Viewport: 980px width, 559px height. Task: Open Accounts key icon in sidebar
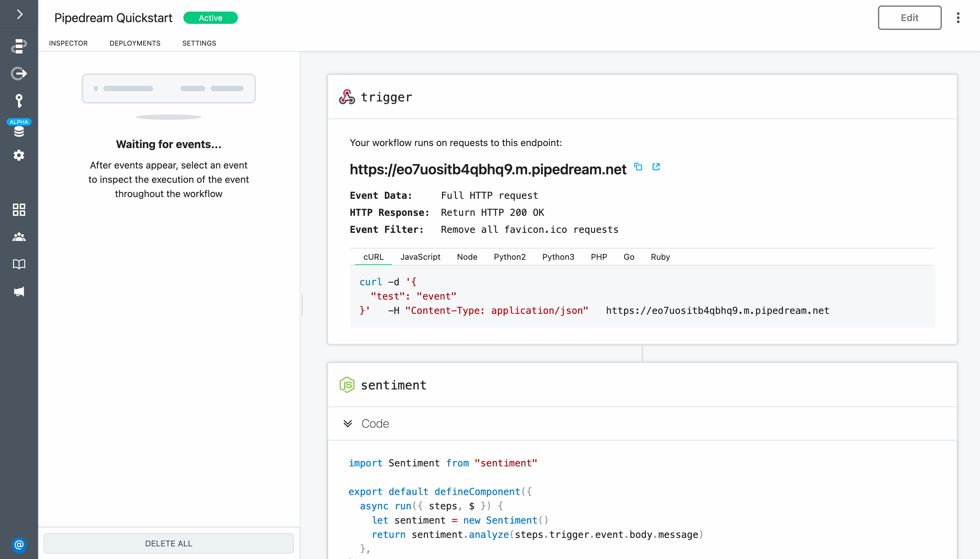pyautogui.click(x=19, y=100)
